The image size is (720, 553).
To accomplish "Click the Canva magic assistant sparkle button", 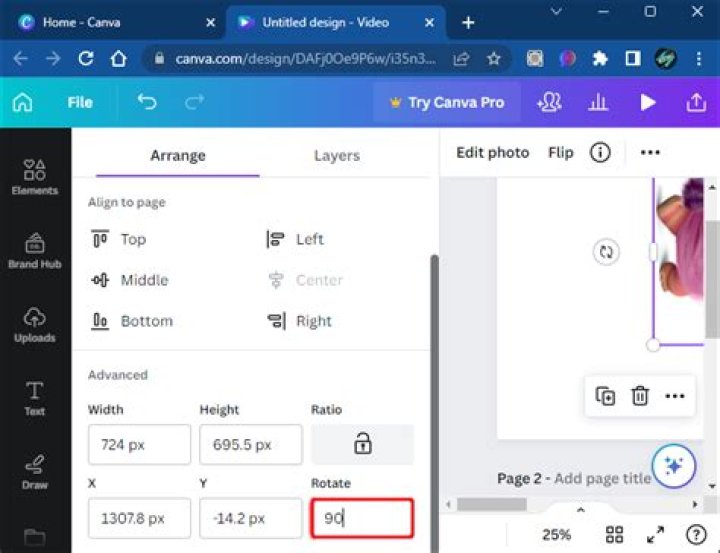I will point(674,466).
